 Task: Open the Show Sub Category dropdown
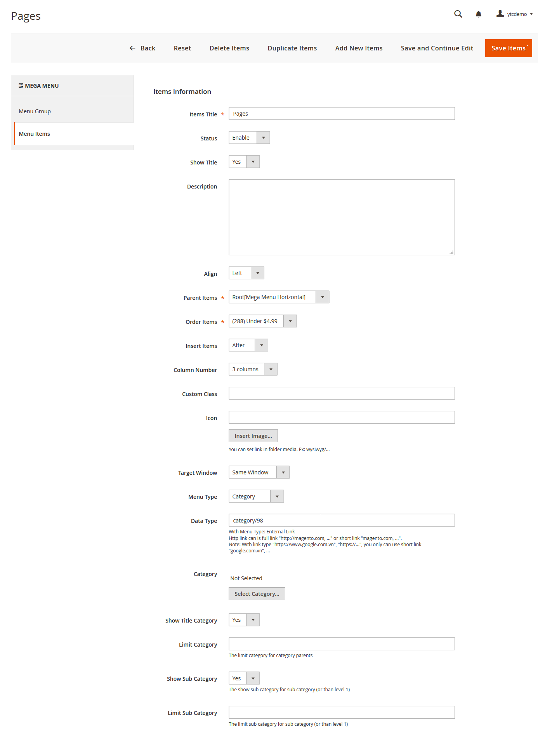tap(244, 678)
